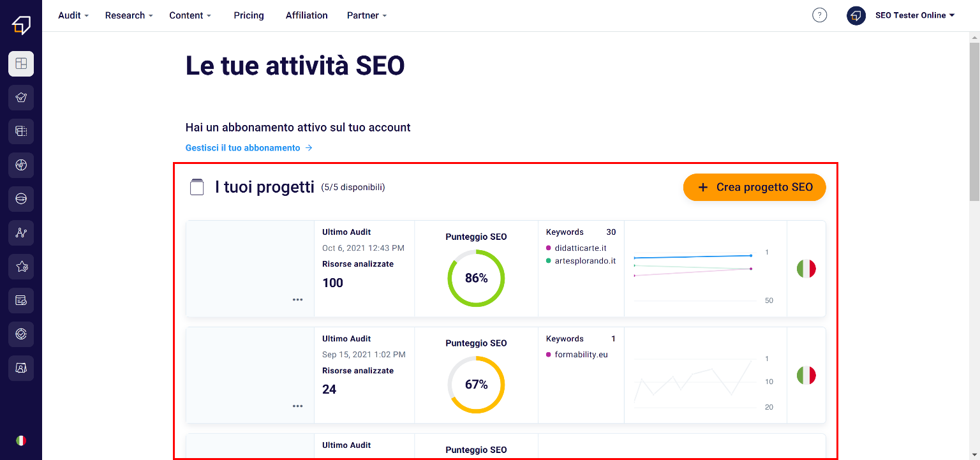Open the dashboard icon in the sidebar
Viewport: 980px width, 460px height.
(21, 64)
